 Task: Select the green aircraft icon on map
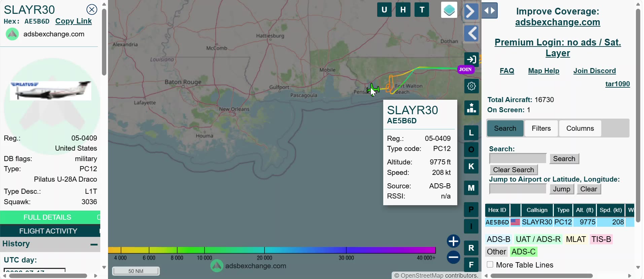point(373,90)
